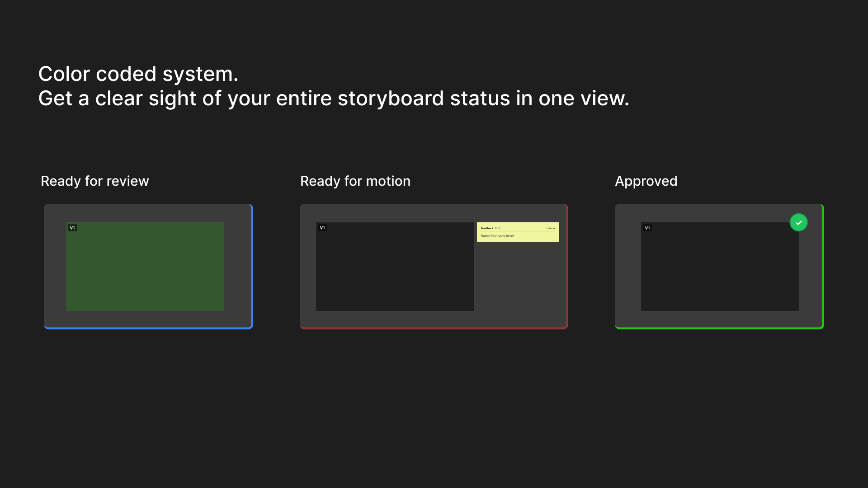The height and width of the screenshot is (488, 868).
Task: Click the Ready for motion label
Action: [x=355, y=181]
